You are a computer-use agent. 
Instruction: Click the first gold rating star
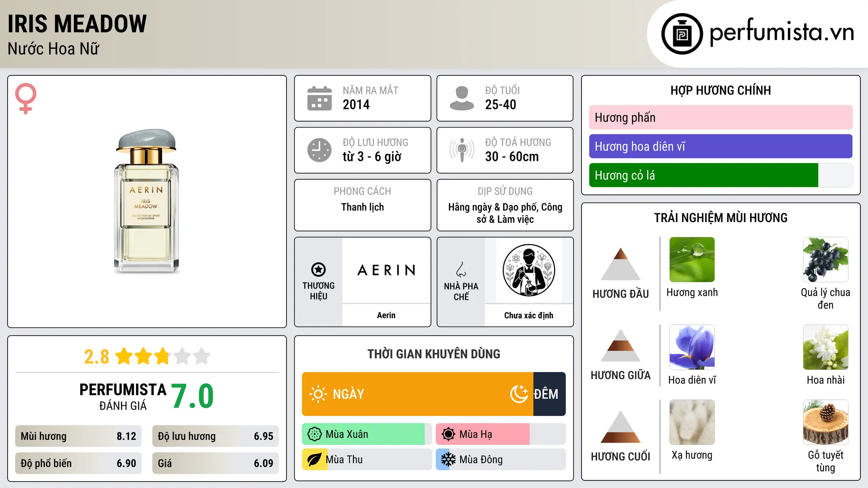[124, 356]
